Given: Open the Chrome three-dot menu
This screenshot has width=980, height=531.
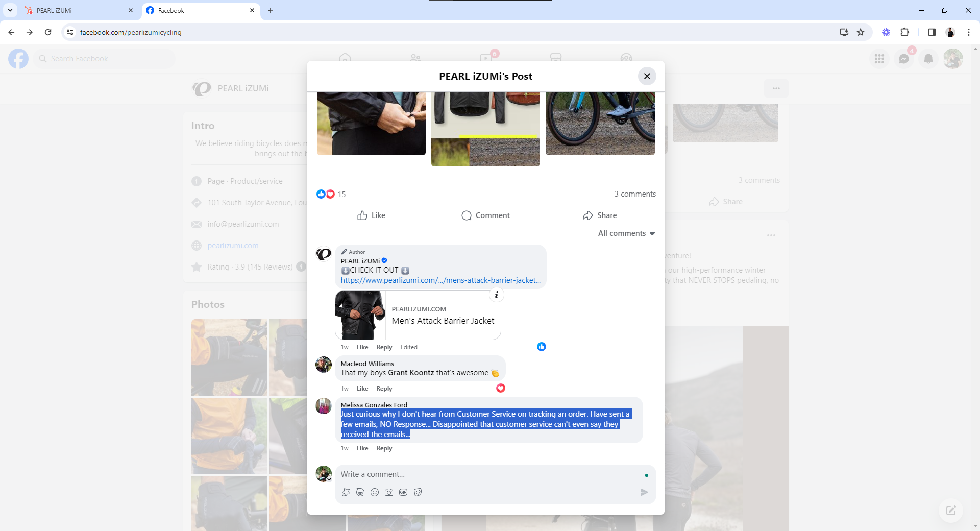Looking at the screenshot, I should point(969,32).
